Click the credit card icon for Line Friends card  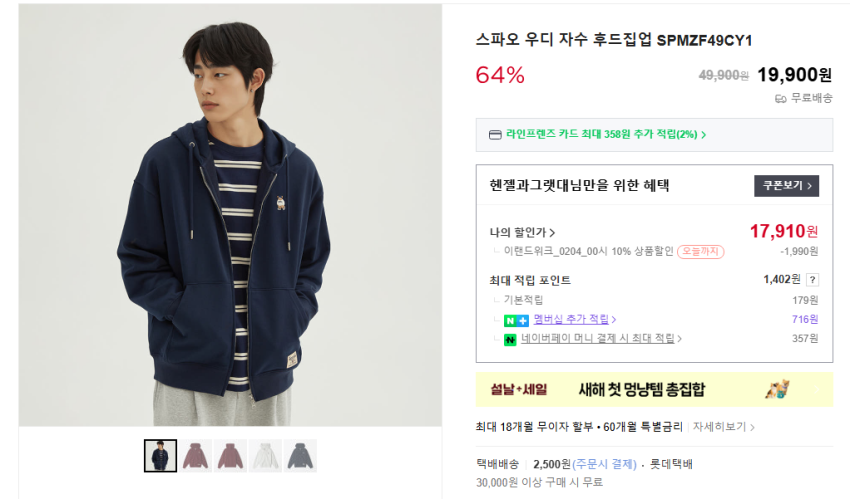494,135
